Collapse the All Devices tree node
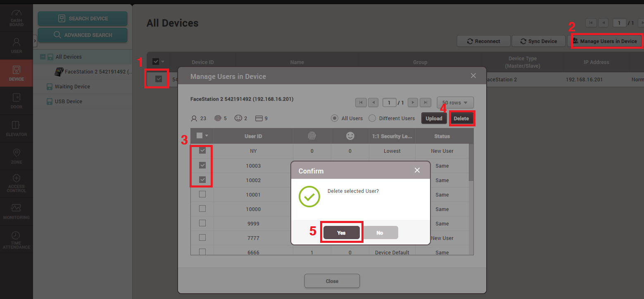 (43, 57)
